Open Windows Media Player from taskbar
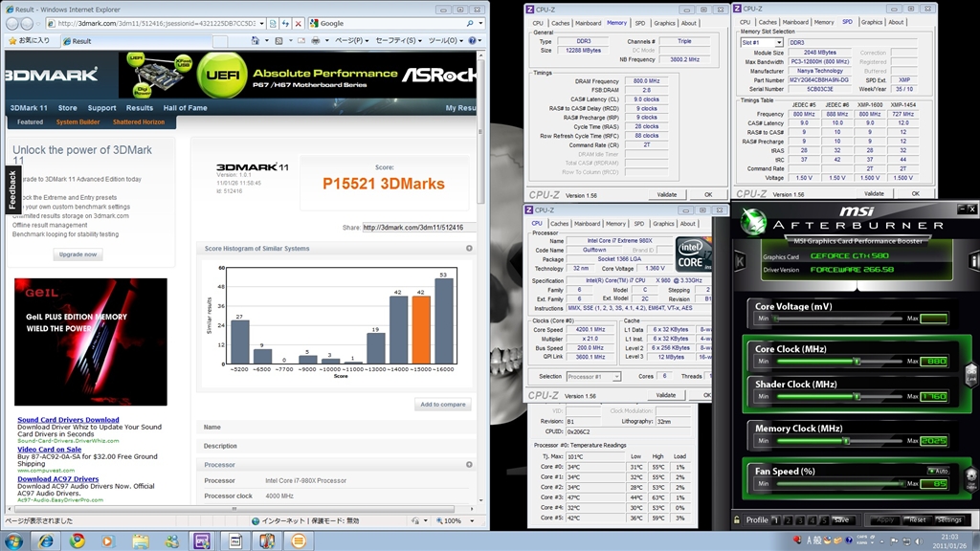 click(107, 541)
